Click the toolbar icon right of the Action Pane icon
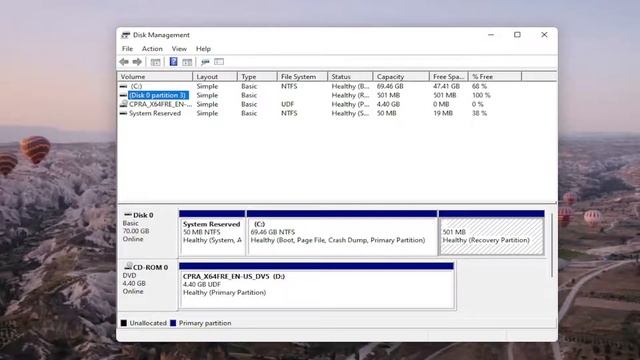Image resolution: width=640 pixels, height=360 pixels. point(205,62)
